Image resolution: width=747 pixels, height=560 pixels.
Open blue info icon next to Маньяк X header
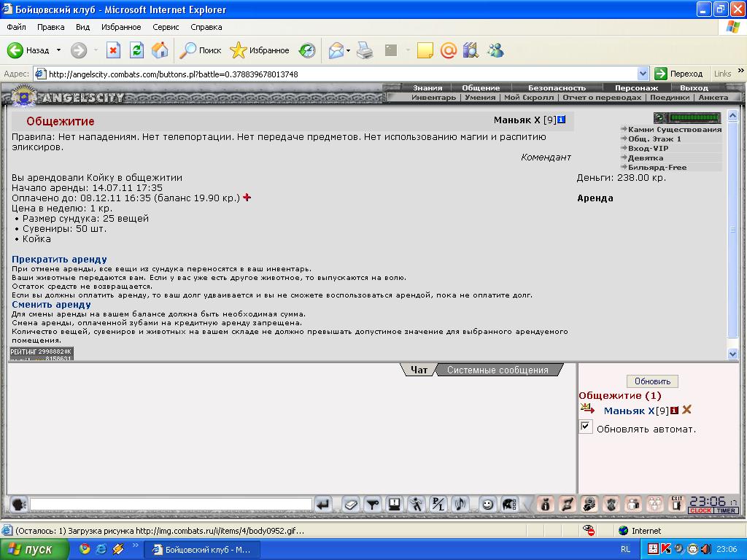pyautogui.click(x=562, y=120)
